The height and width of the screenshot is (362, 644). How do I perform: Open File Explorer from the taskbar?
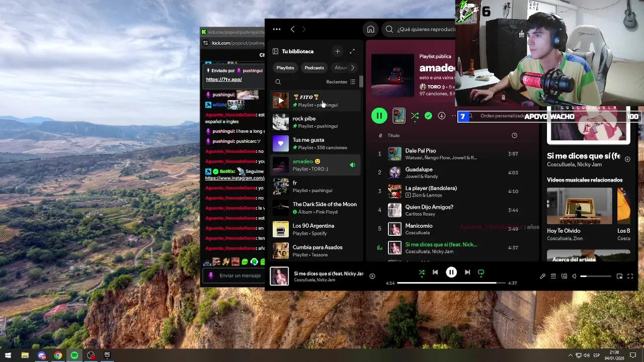pos(25,355)
